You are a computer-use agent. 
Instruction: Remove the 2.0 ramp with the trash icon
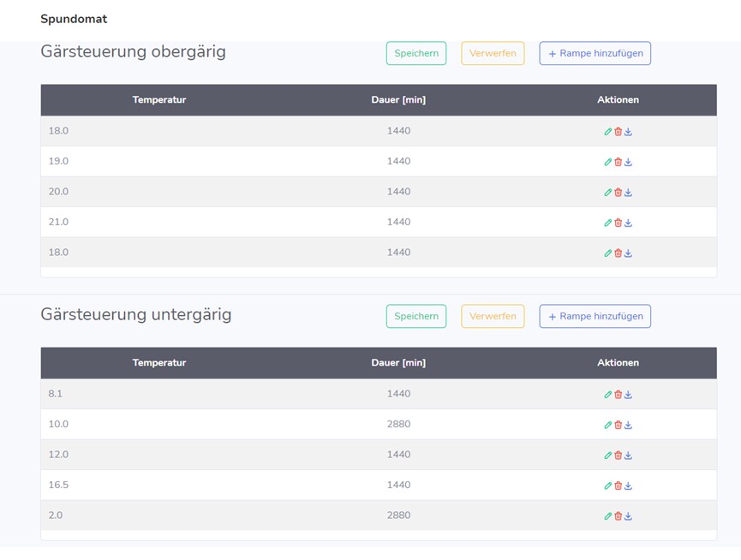point(618,516)
